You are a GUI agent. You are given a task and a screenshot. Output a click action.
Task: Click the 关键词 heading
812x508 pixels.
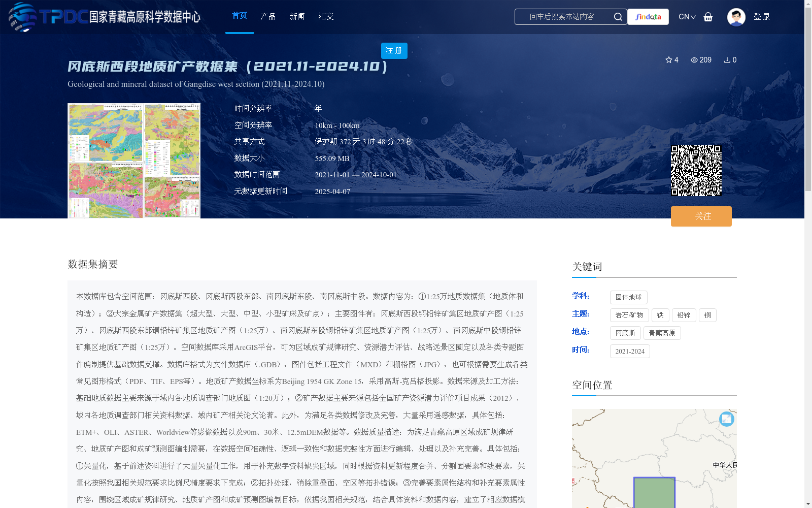tap(587, 267)
